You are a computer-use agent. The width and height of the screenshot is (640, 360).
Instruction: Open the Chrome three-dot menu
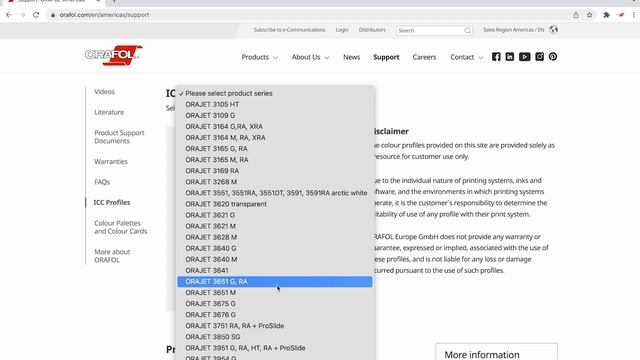point(633,15)
